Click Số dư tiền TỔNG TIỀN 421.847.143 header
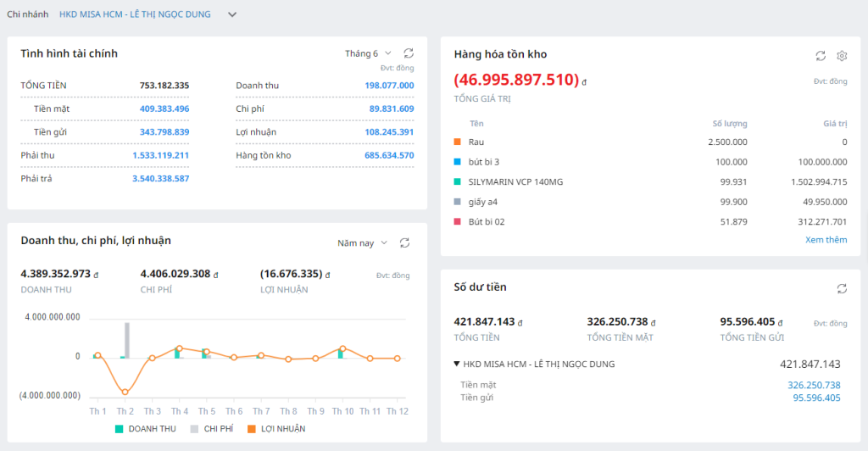868x451 pixels. 484,321
